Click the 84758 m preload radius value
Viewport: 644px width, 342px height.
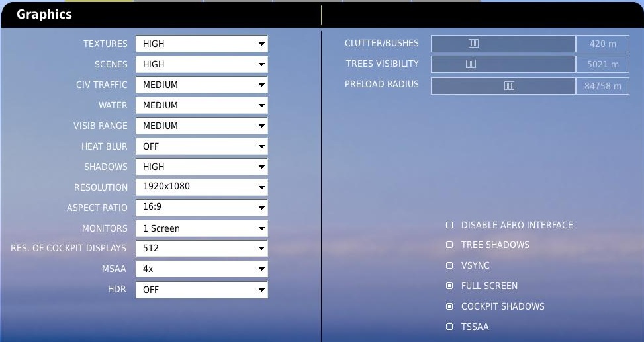[602, 86]
